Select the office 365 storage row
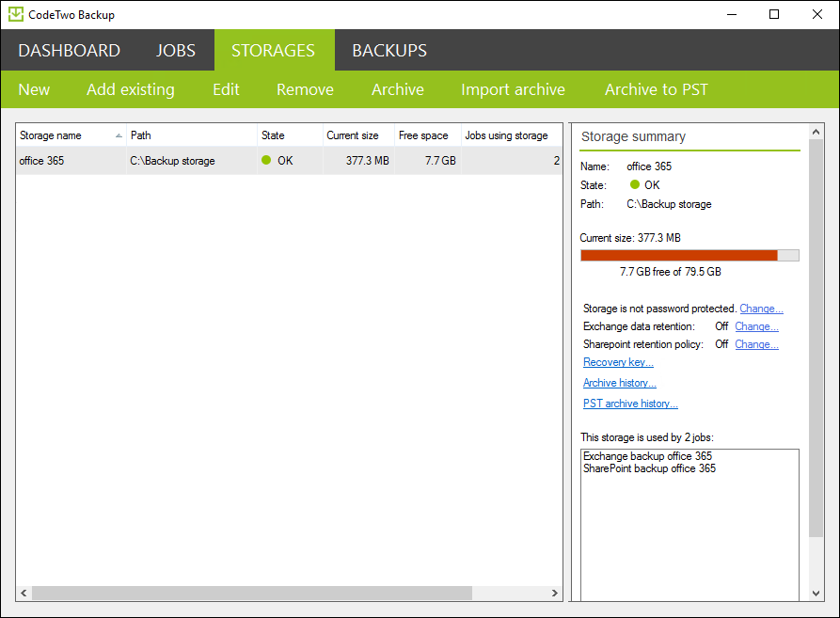This screenshot has width=840, height=618. [289, 161]
